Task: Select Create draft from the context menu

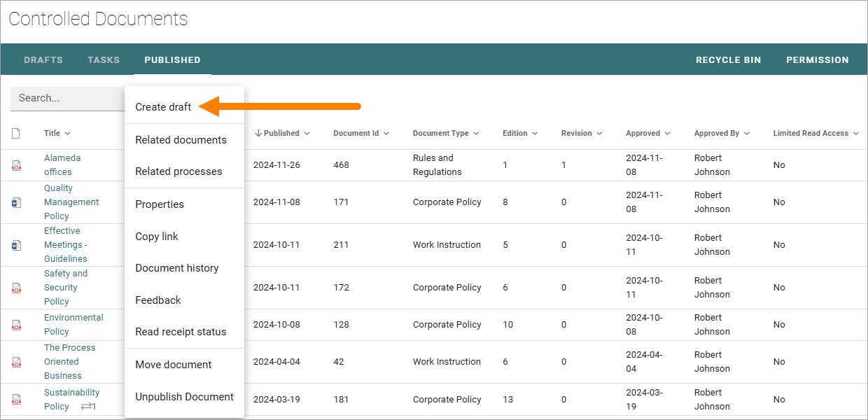Action: coord(163,107)
